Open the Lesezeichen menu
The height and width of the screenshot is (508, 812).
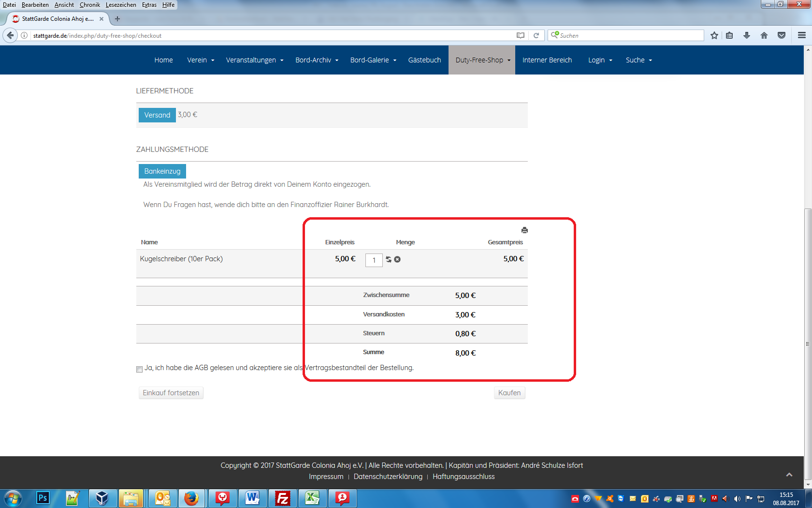click(x=121, y=5)
